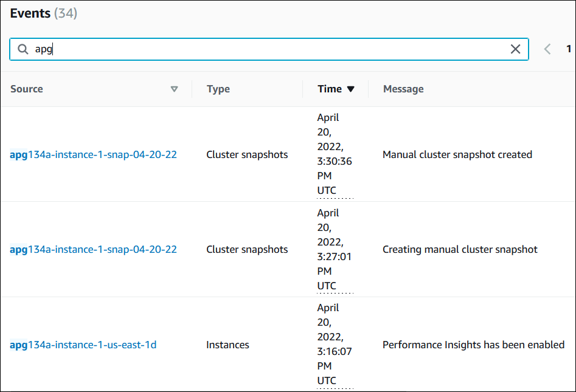The image size is (576, 392).
Task: Focus the events search field containing apg
Action: pyautogui.click(x=268, y=50)
